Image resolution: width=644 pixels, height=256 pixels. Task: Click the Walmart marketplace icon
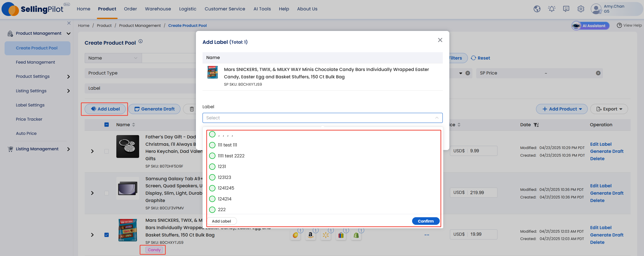[x=326, y=235]
